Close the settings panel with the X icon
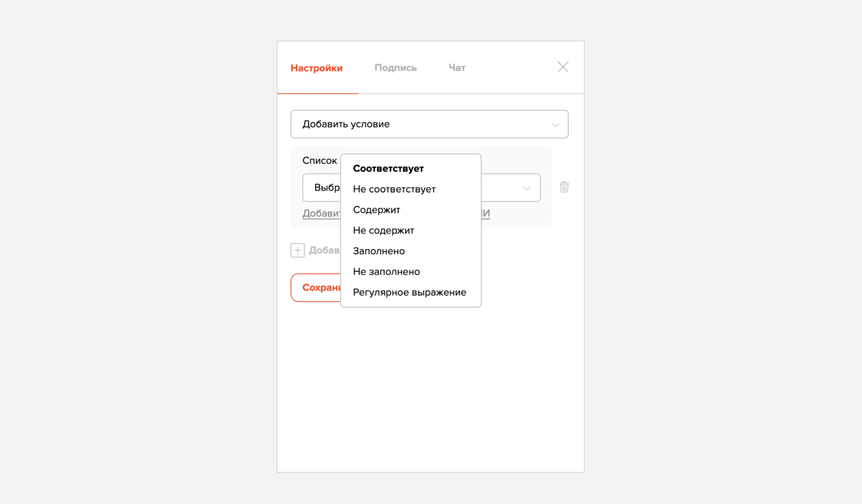Image resolution: width=862 pixels, height=504 pixels. 563,67
